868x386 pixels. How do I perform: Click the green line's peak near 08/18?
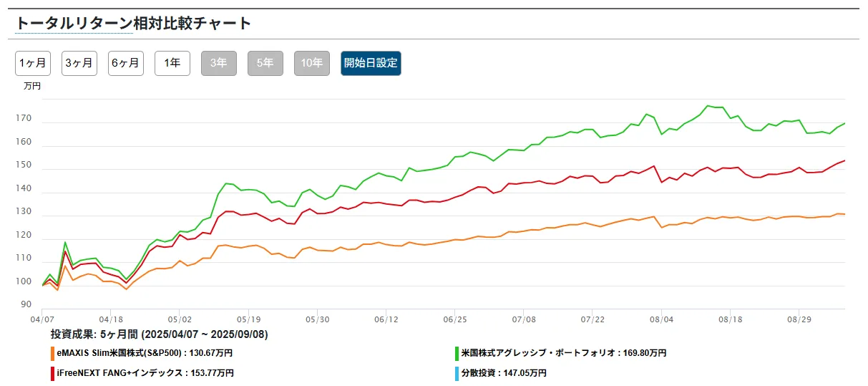click(708, 106)
